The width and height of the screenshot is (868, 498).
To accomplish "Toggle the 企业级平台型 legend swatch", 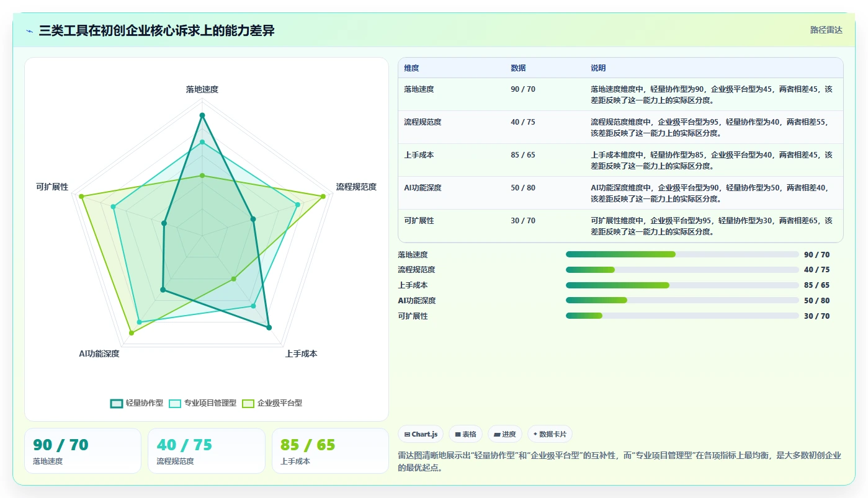I will point(248,403).
